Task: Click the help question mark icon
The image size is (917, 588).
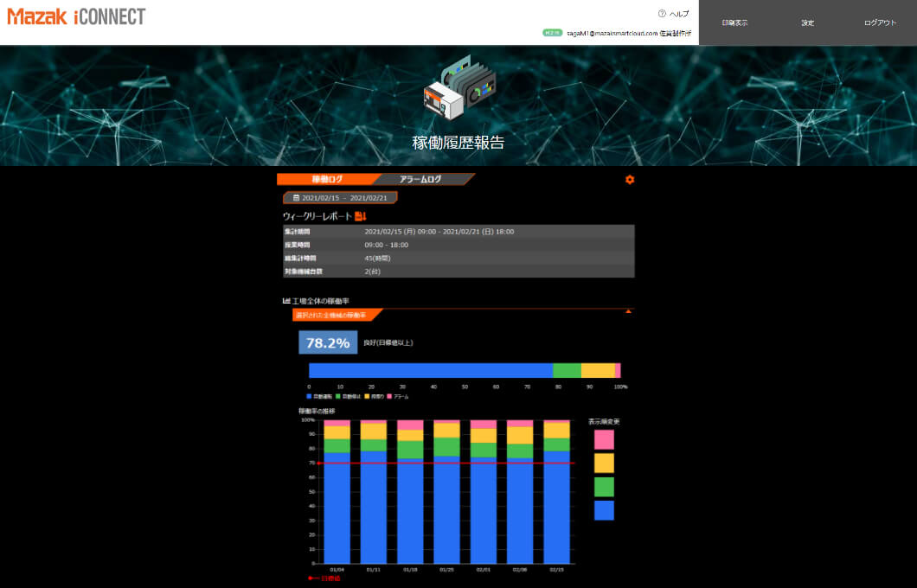Action: click(662, 14)
